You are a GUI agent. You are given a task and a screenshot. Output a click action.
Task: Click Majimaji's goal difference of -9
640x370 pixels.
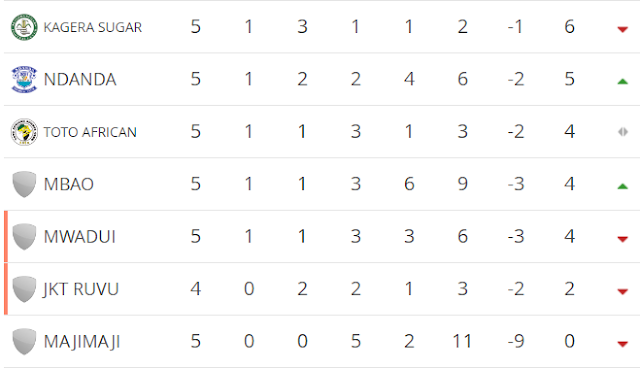point(516,341)
